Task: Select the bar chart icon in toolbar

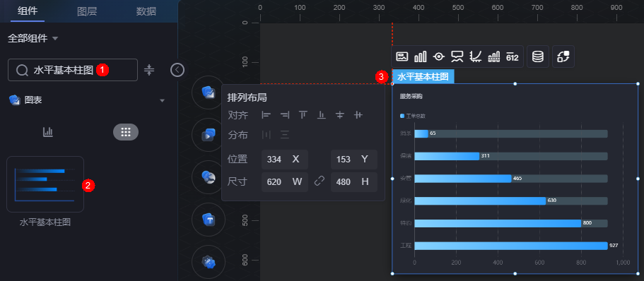Action: [x=420, y=56]
